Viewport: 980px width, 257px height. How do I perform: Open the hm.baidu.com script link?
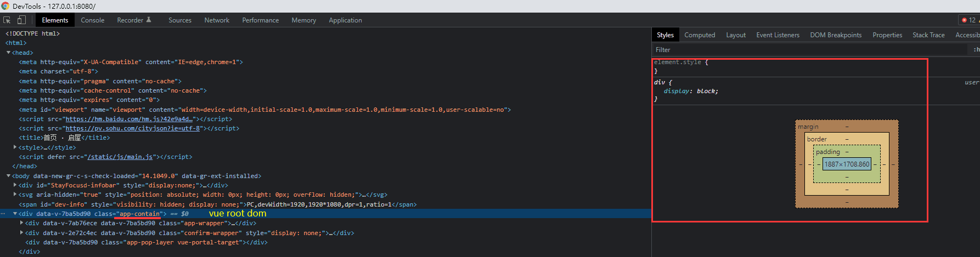tap(129, 119)
